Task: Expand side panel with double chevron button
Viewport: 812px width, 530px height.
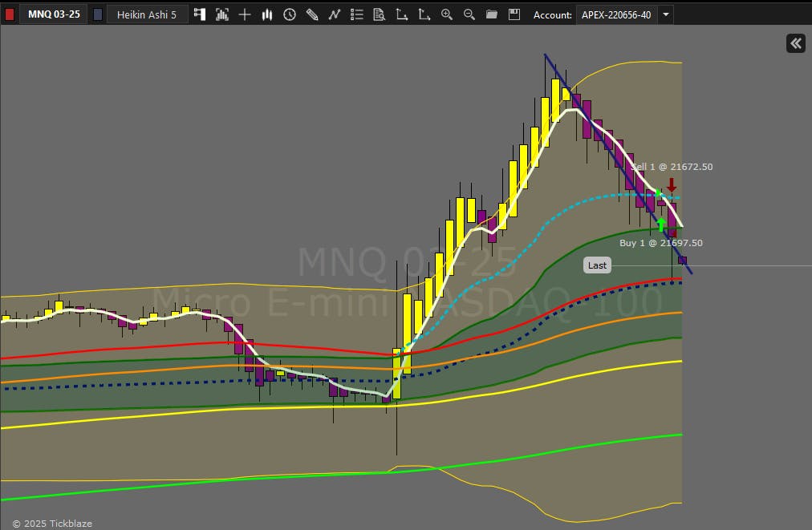Action: (795, 43)
